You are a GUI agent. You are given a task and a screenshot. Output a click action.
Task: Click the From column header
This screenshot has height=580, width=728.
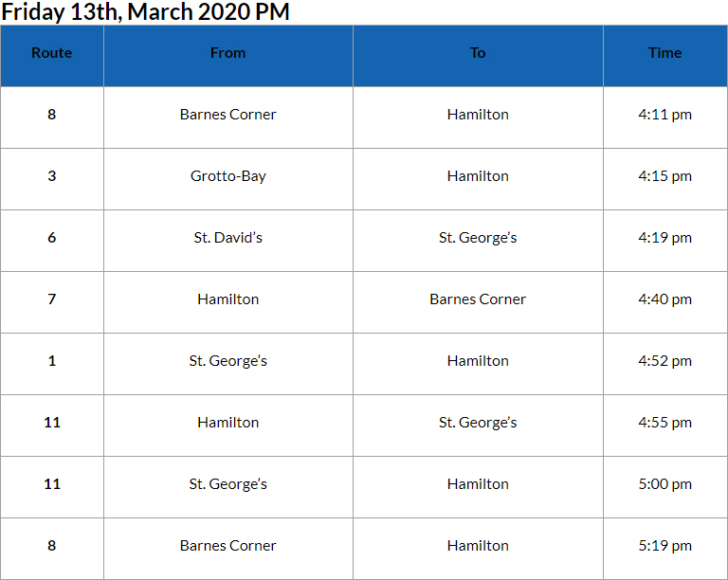(227, 53)
